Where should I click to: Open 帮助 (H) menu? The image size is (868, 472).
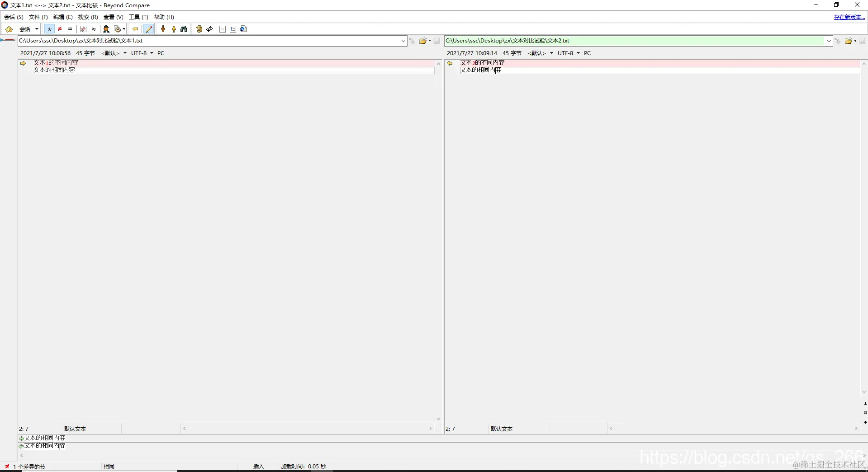pyautogui.click(x=164, y=17)
